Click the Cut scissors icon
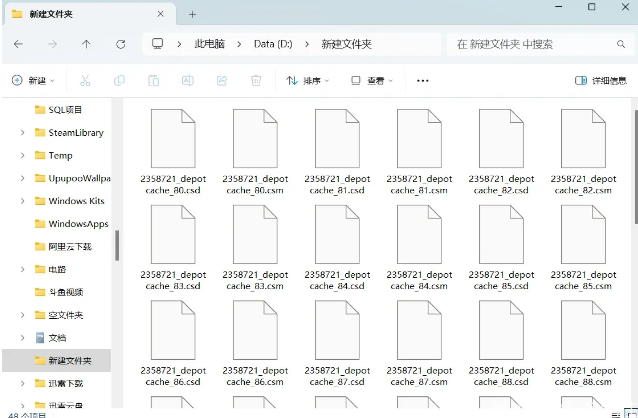 (85, 81)
